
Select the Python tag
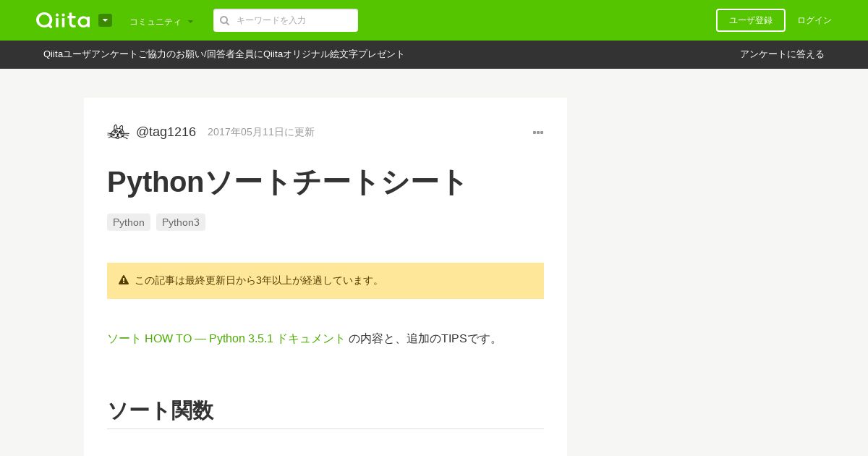point(129,222)
